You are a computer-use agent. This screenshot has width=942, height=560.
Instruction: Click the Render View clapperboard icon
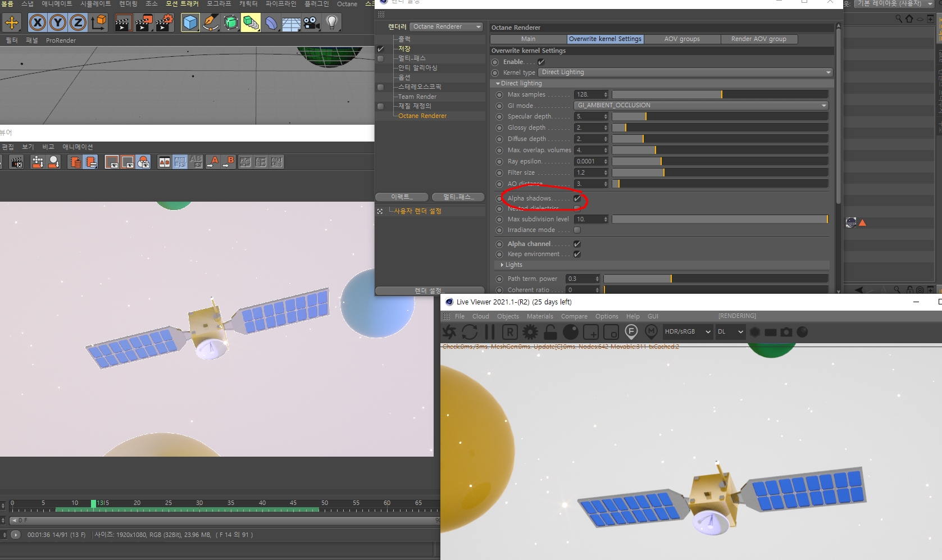[x=124, y=22]
